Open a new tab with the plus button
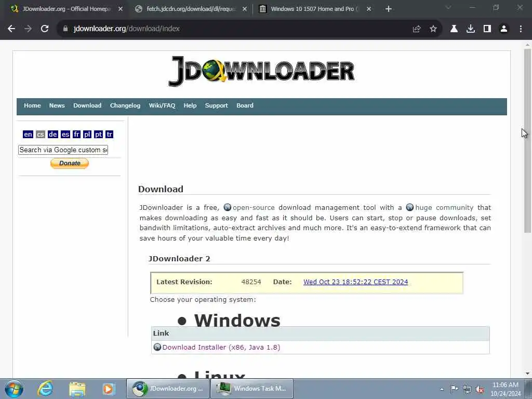The height and width of the screenshot is (399, 532). (389, 9)
